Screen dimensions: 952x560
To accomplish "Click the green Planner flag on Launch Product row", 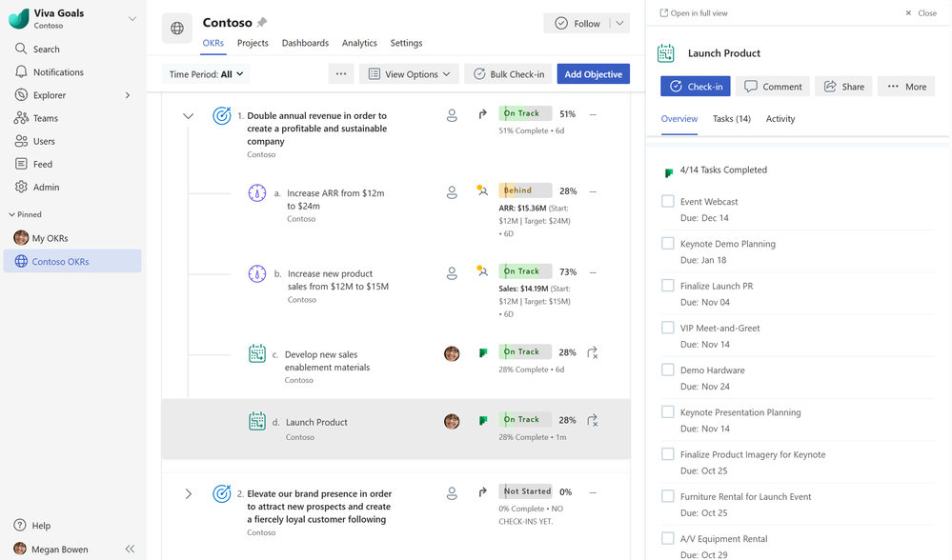I will [483, 420].
